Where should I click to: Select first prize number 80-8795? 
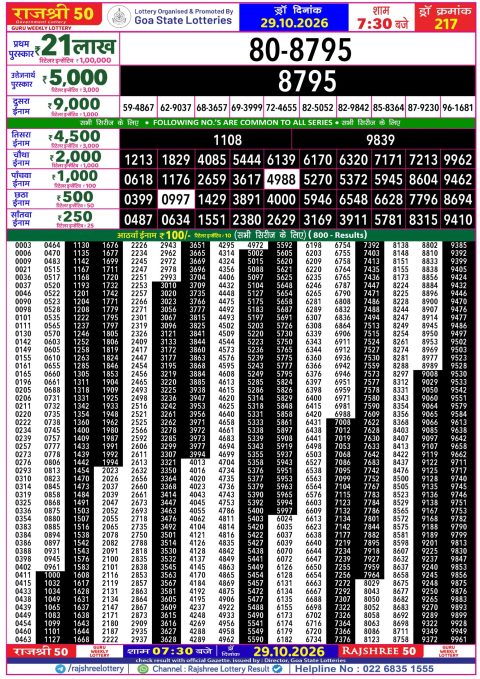pos(300,49)
